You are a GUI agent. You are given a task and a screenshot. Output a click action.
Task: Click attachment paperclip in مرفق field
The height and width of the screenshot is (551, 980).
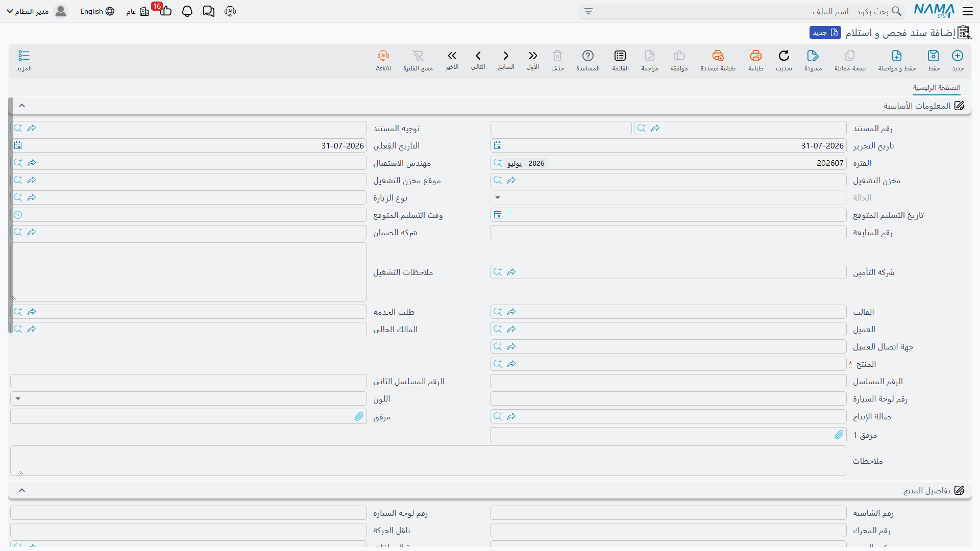pyautogui.click(x=359, y=416)
